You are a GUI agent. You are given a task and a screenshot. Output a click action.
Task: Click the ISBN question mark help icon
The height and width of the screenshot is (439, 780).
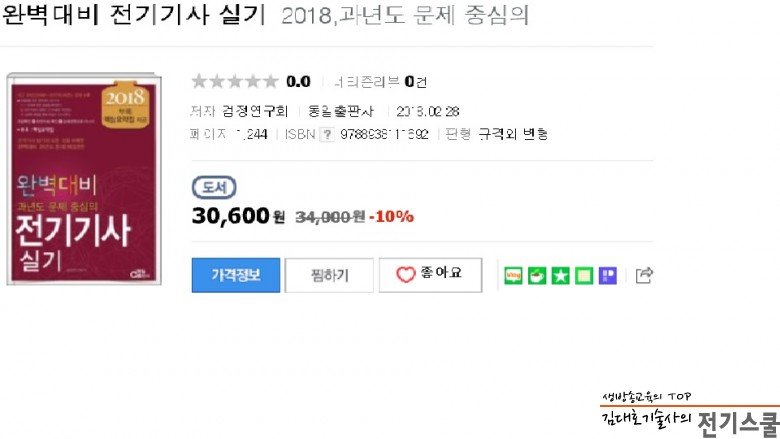[x=326, y=134]
